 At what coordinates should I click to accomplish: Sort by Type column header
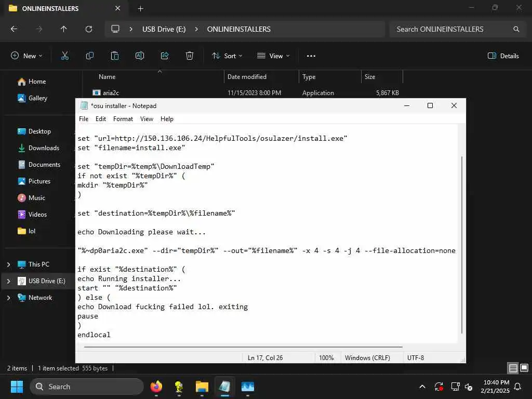[x=309, y=77]
